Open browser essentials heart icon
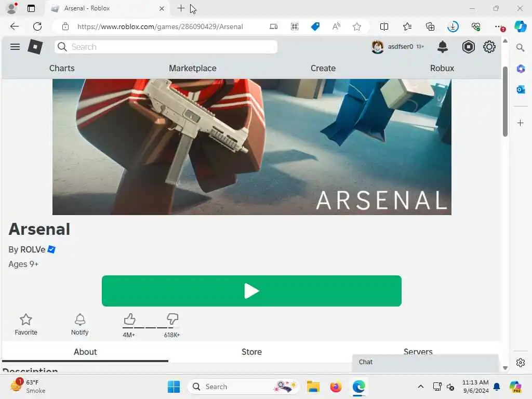The width and height of the screenshot is (532, 399). point(476,26)
